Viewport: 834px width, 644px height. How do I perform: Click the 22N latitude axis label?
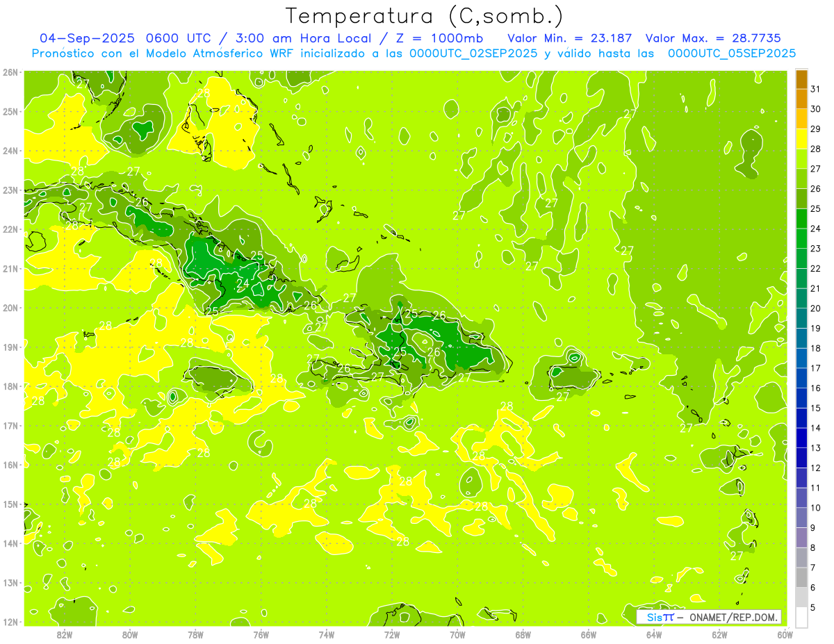pyautogui.click(x=10, y=229)
